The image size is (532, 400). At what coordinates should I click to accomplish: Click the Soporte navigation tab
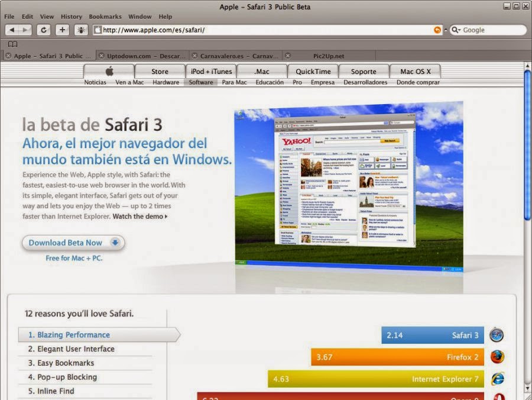(x=364, y=72)
